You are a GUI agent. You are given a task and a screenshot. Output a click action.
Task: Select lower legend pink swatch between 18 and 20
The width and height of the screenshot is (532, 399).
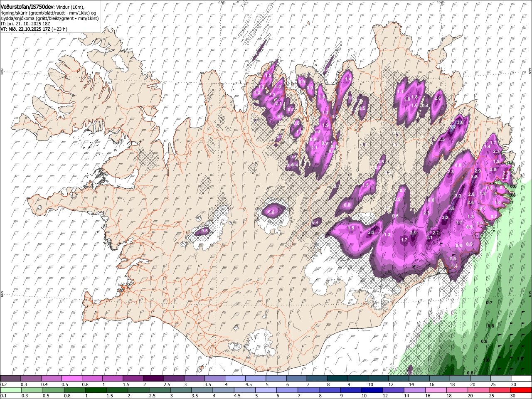point(458,390)
